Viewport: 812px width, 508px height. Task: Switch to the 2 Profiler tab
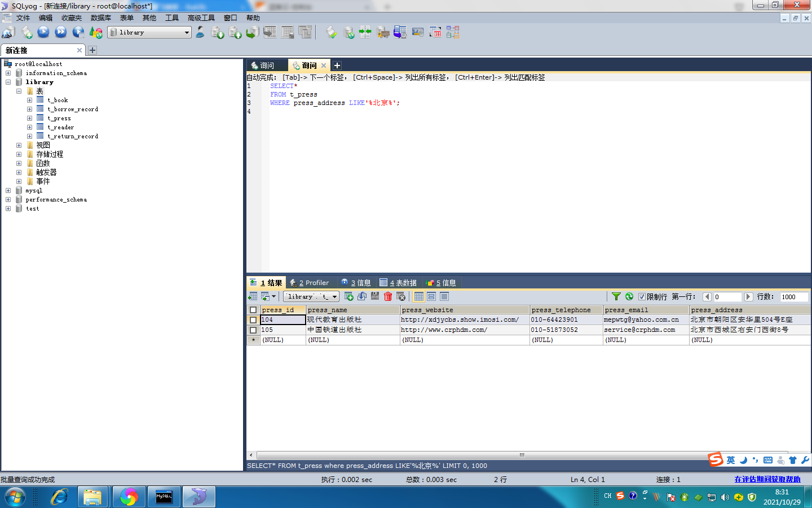click(310, 283)
